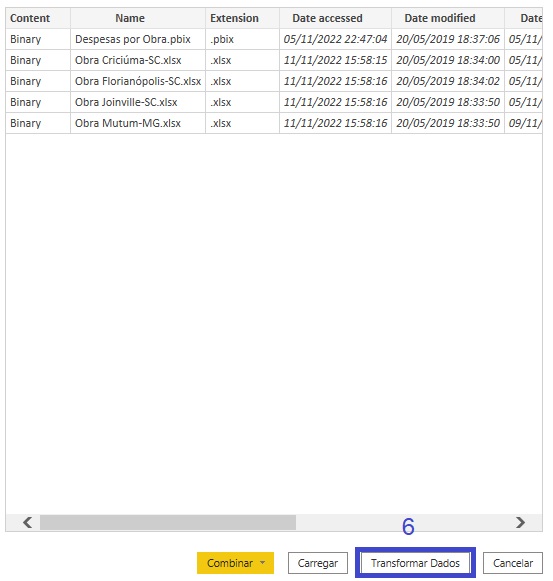553x581 pixels.
Task: Open the Combinar dropdown arrow
Action: [262, 563]
